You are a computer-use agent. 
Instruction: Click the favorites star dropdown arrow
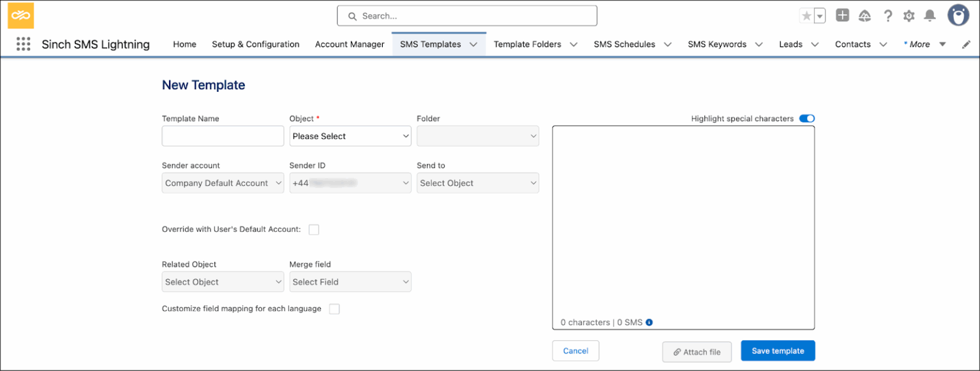click(819, 15)
